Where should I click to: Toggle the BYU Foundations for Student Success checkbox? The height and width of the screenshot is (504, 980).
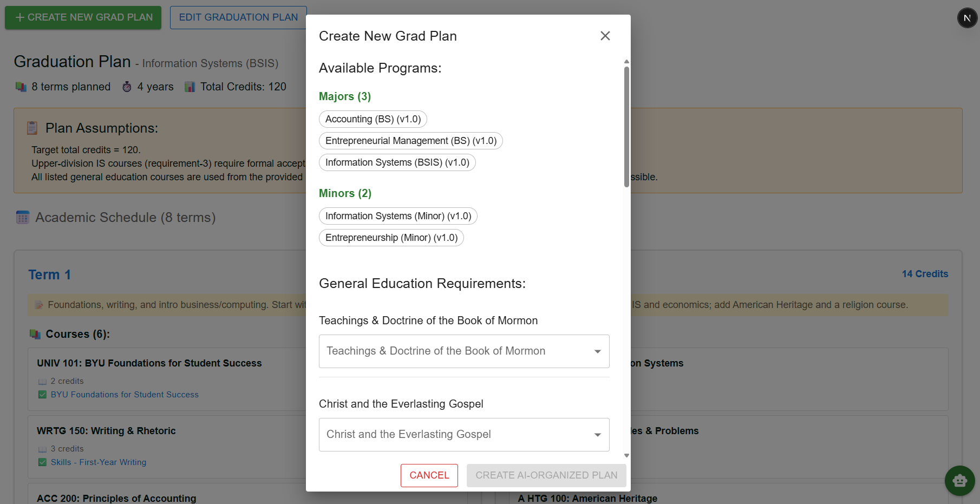42,395
